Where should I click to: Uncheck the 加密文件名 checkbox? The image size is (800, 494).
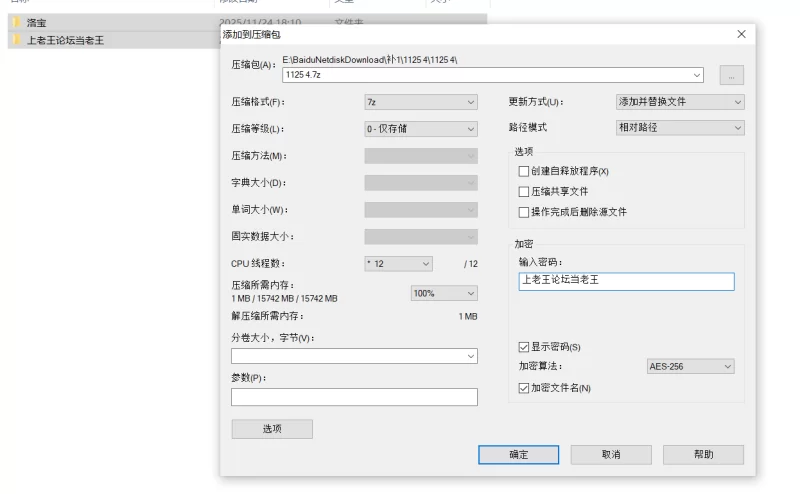click(x=523, y=388)
